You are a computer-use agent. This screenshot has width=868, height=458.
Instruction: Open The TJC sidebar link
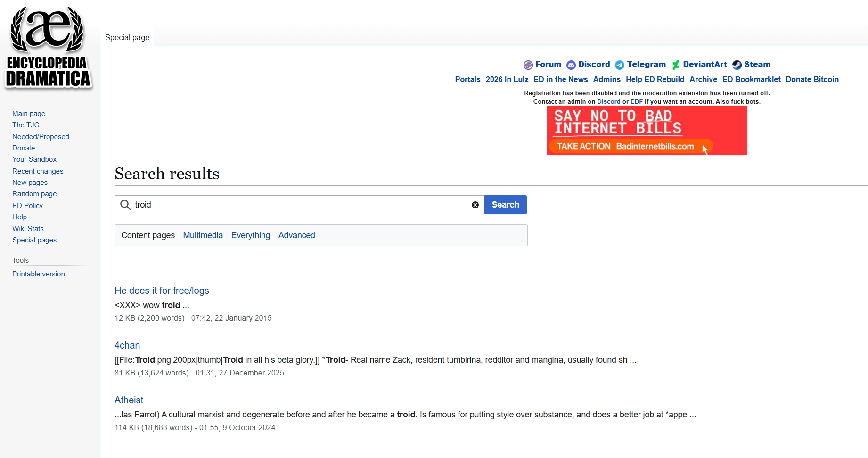26,125
